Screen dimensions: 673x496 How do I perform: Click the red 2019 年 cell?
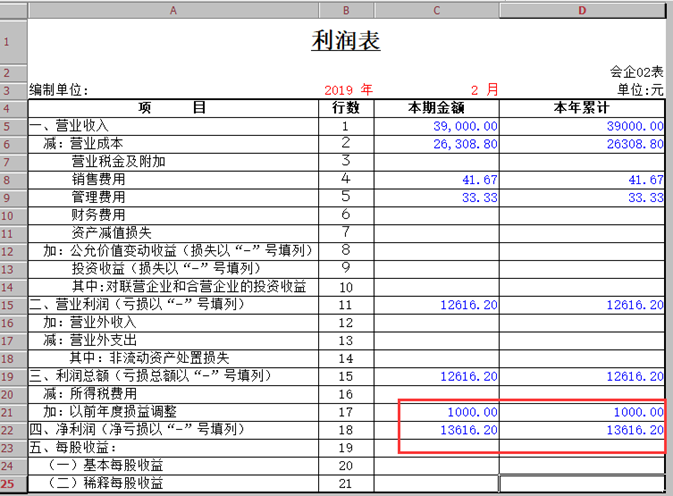pos(348,90)
